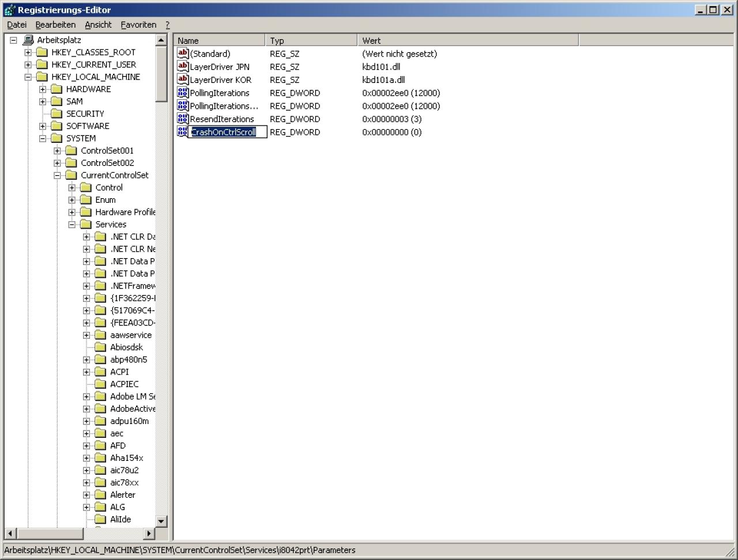Image resolution: width=738 pixels, height=560 pixels.
Task: Select the aic78xx tree item
Action: pos(125,483)
